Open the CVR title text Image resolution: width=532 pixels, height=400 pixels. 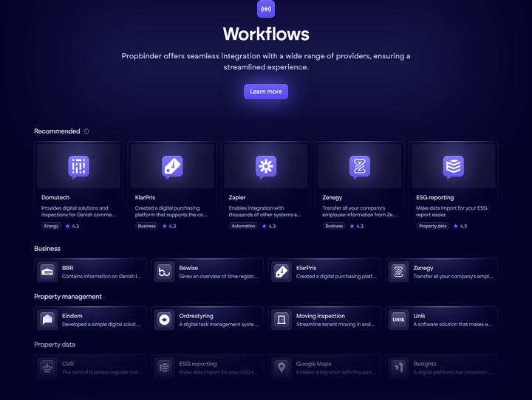(x=68, y=364)
